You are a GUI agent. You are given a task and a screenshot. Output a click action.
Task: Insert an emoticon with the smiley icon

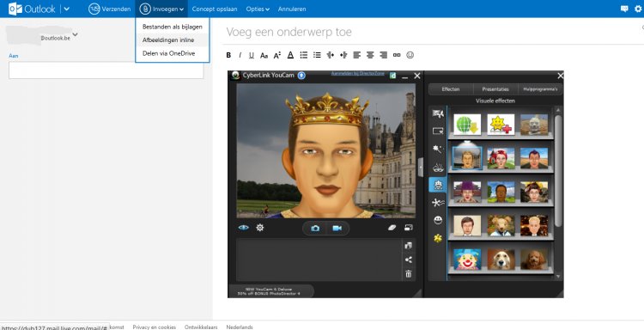(x=410, y=55)
